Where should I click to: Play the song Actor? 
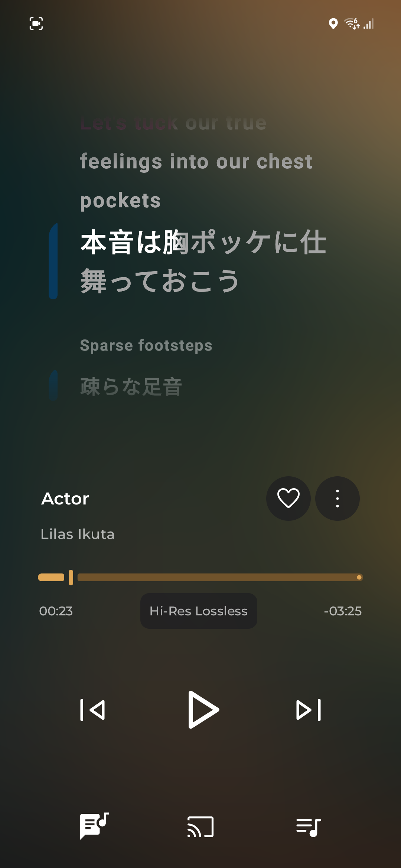[x=203, y=710]
